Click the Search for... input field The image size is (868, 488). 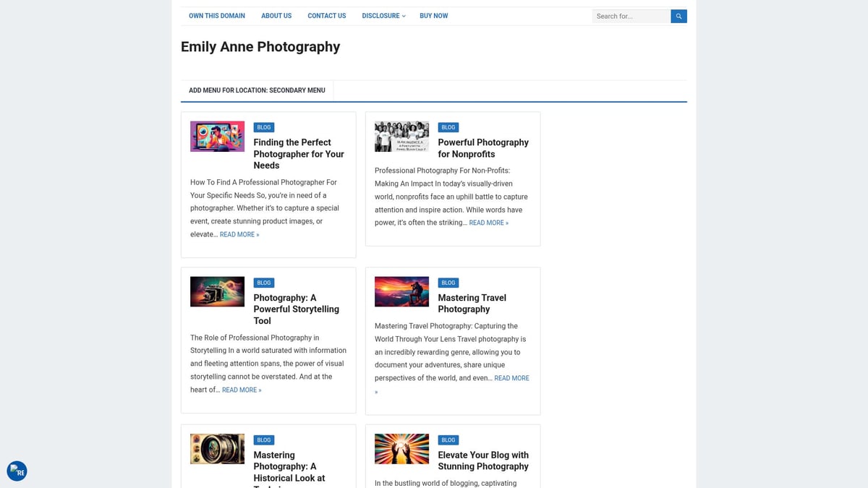[631, 16]
